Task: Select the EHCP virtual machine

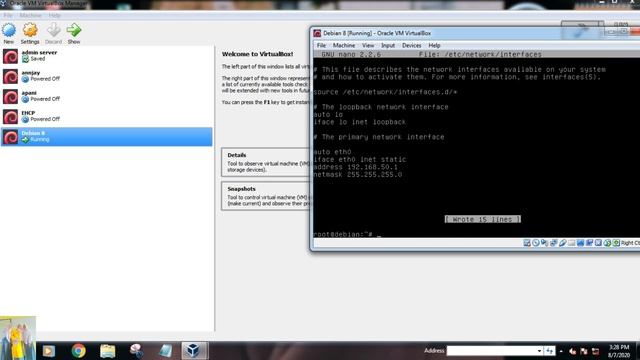Action: click(x=107, y=116)
